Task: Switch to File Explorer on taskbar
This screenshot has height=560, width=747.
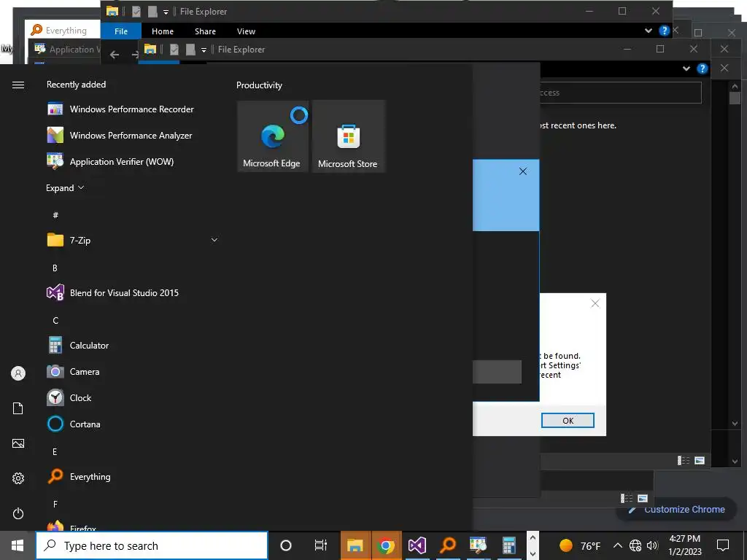Action: click(x=355, y=545)
